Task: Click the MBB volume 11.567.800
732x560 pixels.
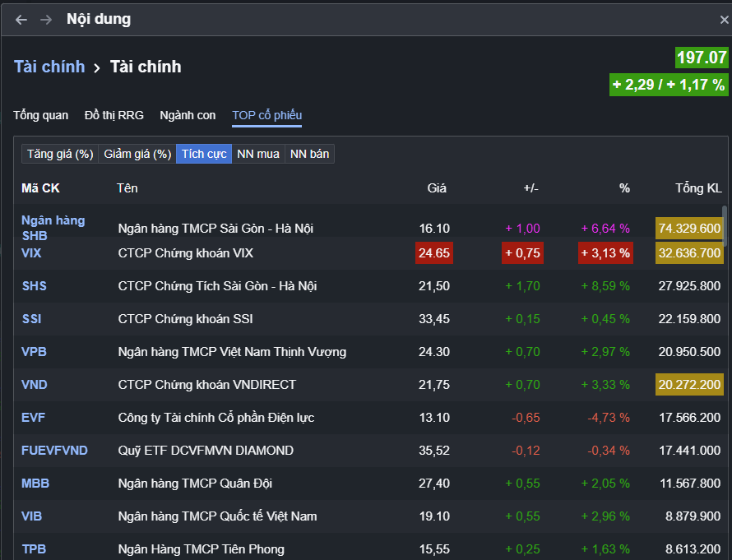Action: click(690, 483)
